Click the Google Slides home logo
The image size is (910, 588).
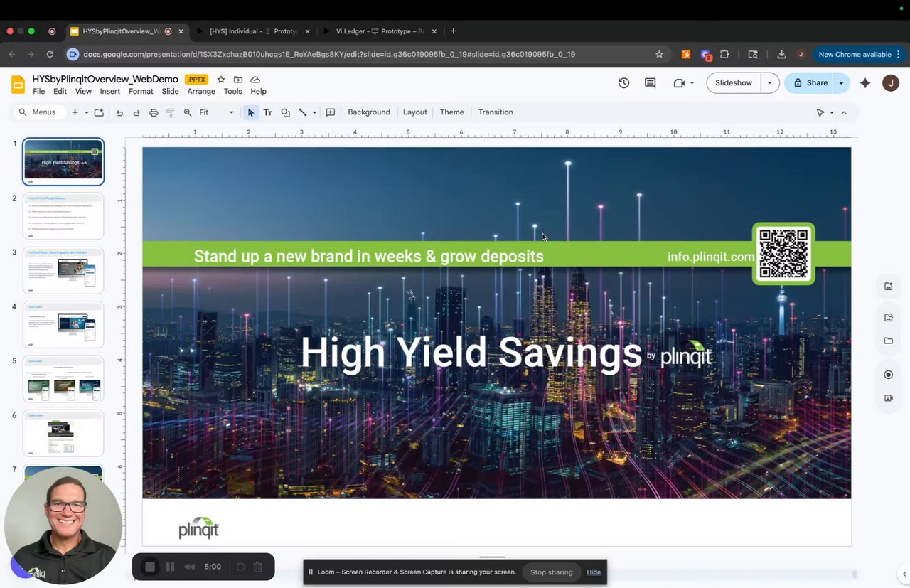coord(18,85)
